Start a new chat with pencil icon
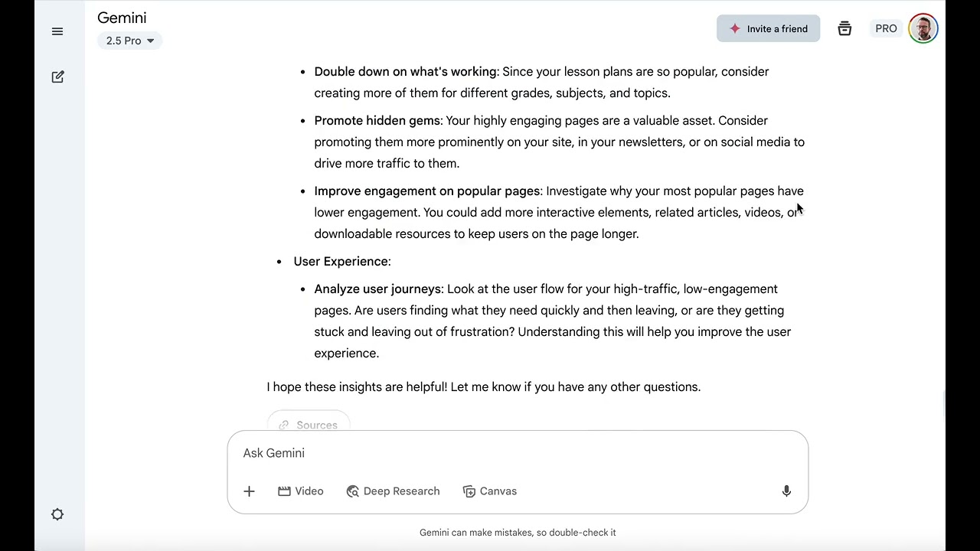The width and height of the screenshot is (980, 551). [x=57, y=77]
